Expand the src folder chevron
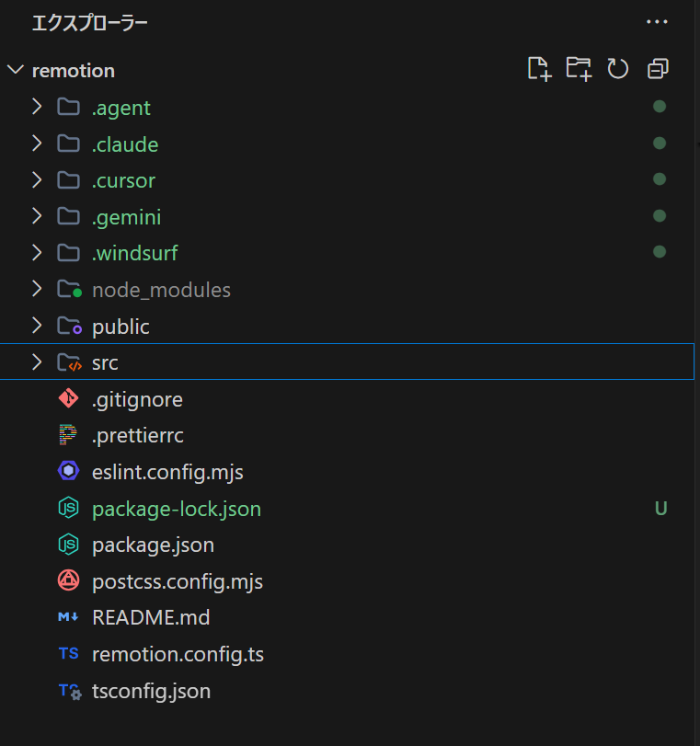 click(x=37, y=362)
